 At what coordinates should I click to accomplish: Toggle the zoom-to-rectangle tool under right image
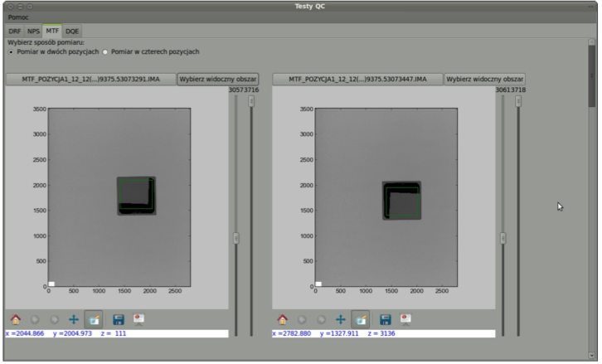(x=361, y=318)
